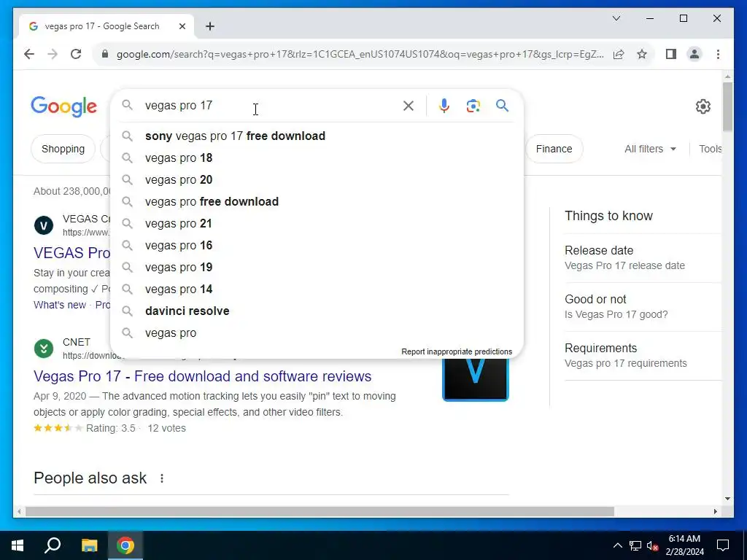Viewport: 747px width, 560px height.
Task: Open a new tab
Action: pos(210,26)
